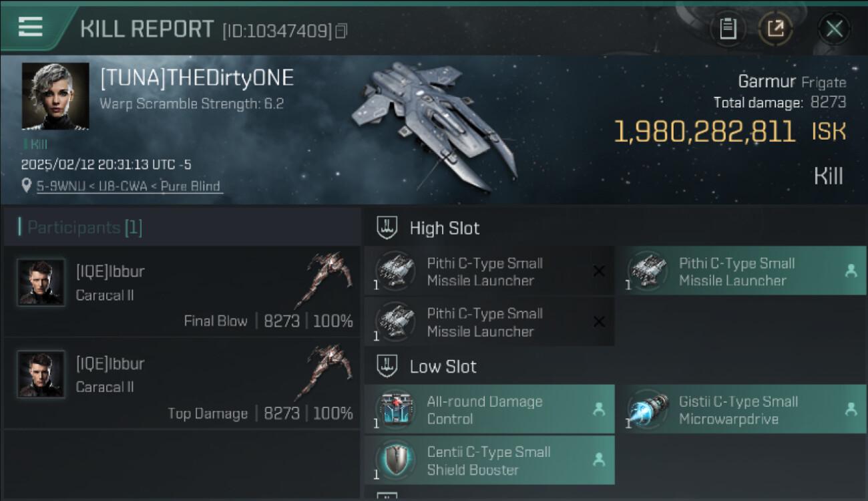Open the 5-9WNU Pure Blind location link
The height and width of the screenshot is (501, 868).
(x=128, y=186)
